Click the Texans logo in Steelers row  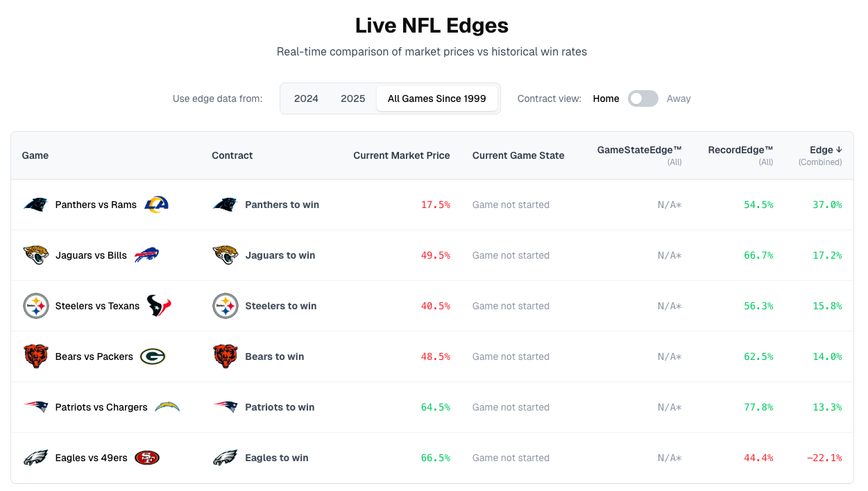click(x=159, y=306)
